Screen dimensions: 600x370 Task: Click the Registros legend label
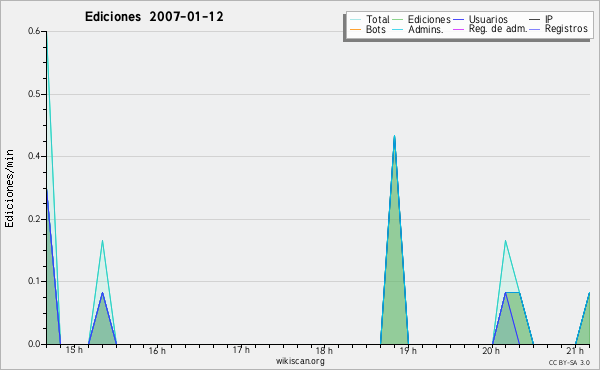[566, 29]
